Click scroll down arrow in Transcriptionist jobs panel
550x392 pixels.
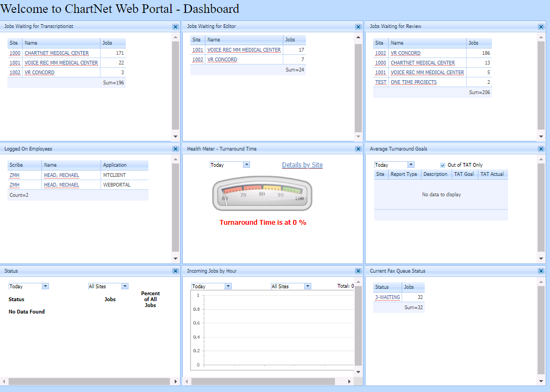[175, 137]
